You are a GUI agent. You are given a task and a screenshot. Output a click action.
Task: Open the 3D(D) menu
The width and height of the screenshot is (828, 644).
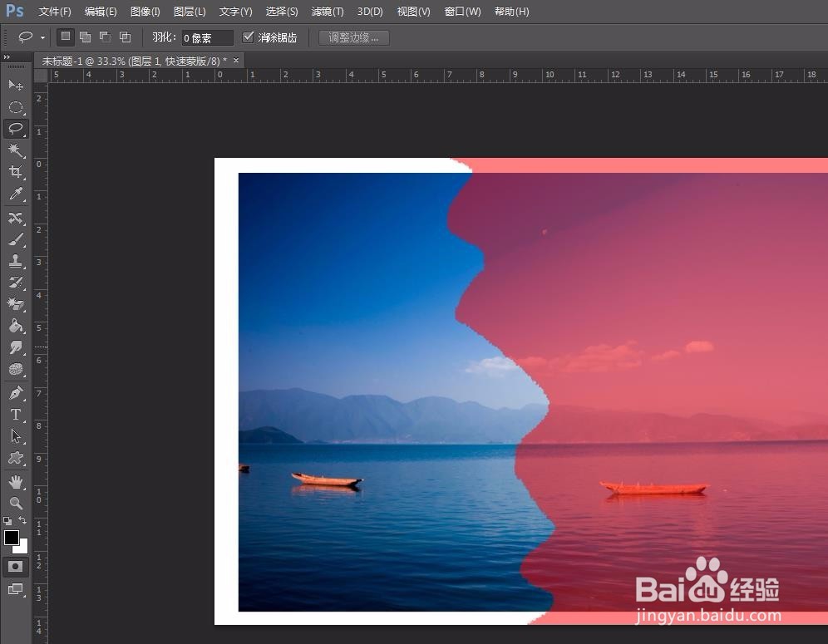click(370, 11)
